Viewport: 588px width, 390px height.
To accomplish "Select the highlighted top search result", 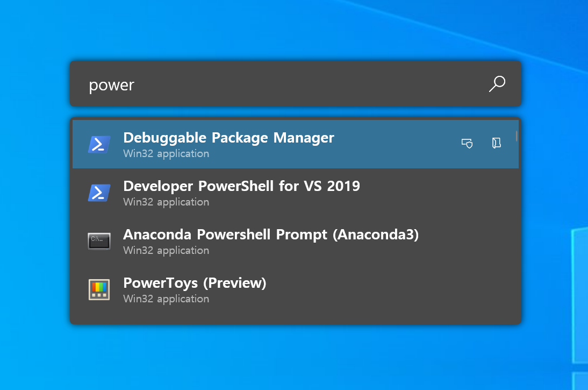I will coord(269,144).
